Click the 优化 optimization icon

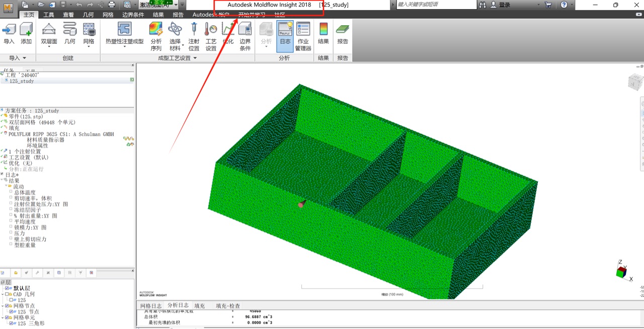(228, 29)
